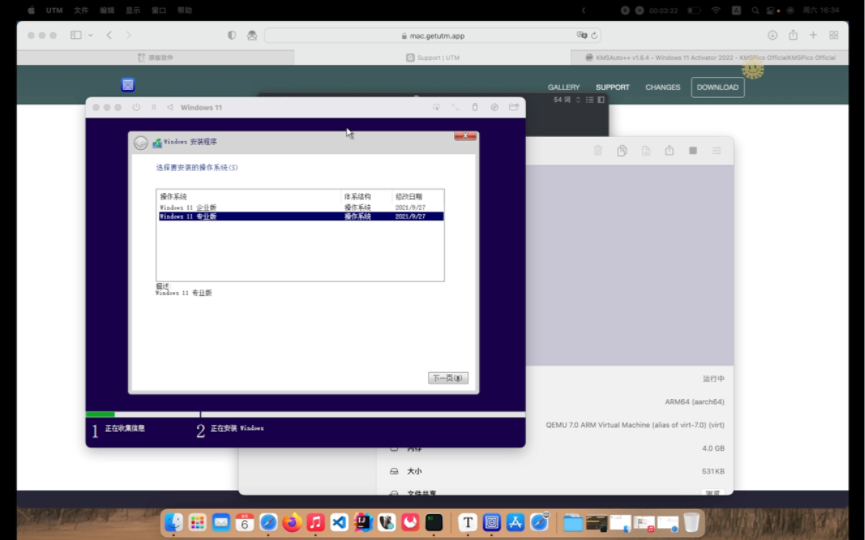The image size is (865, 540).
Task: Open Spotlight search in menu bar
Action: [755, 10]
